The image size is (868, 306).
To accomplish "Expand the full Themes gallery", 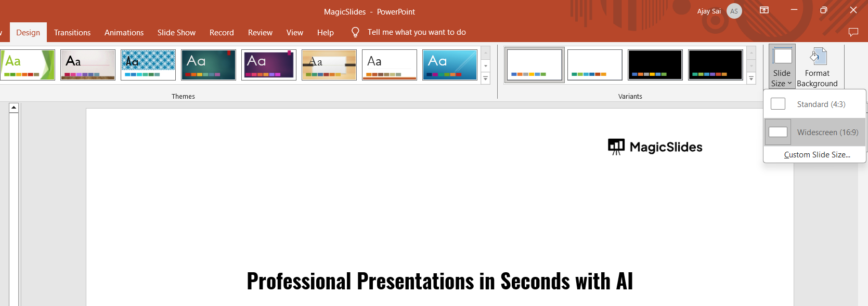I will 486,78.
